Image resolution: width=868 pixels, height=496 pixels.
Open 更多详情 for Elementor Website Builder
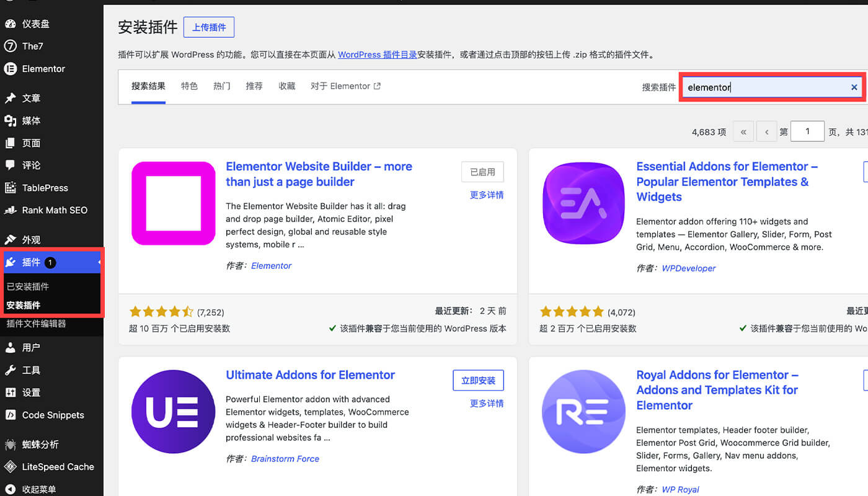487,195
